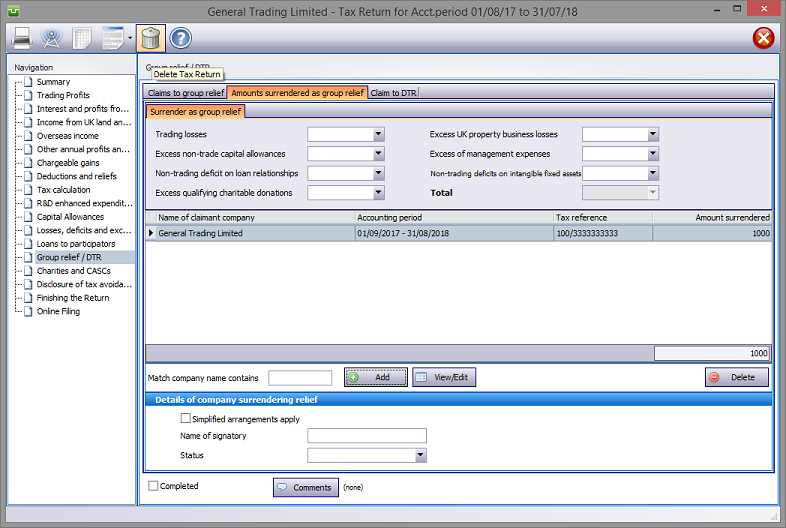Click Amount surrendered column header
The width and height of the screenshot is (786, 528).
712,218
